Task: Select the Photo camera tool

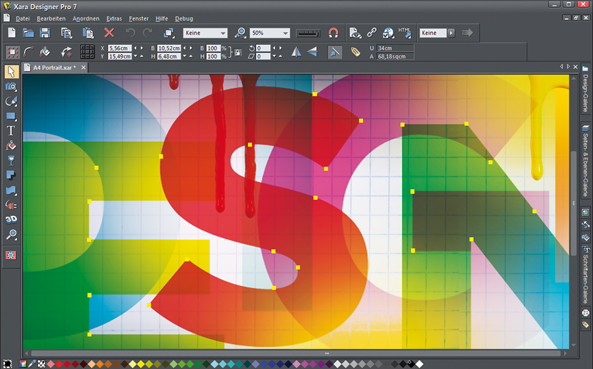Action: pyautogui.click(x=11, y=87)
